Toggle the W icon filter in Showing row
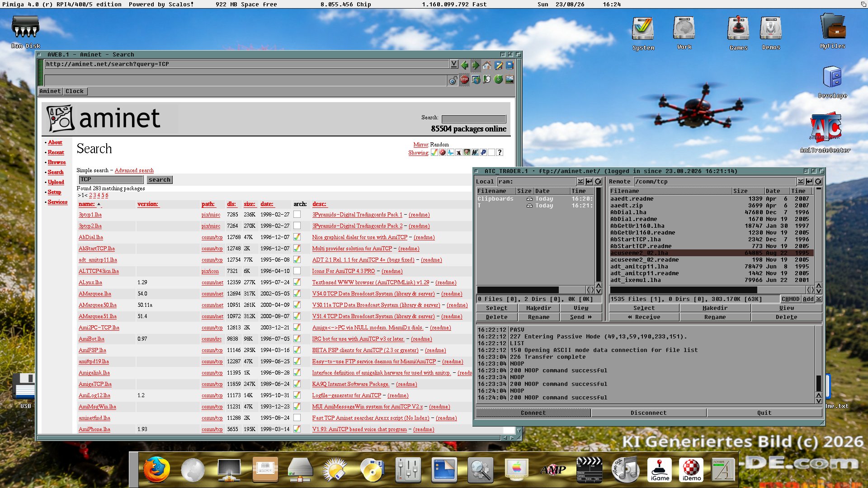 475,153
